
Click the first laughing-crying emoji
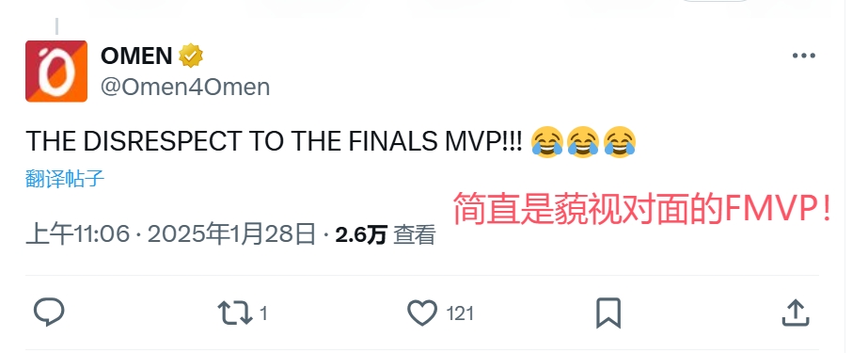pyautogui.click(x=547, y=142)
